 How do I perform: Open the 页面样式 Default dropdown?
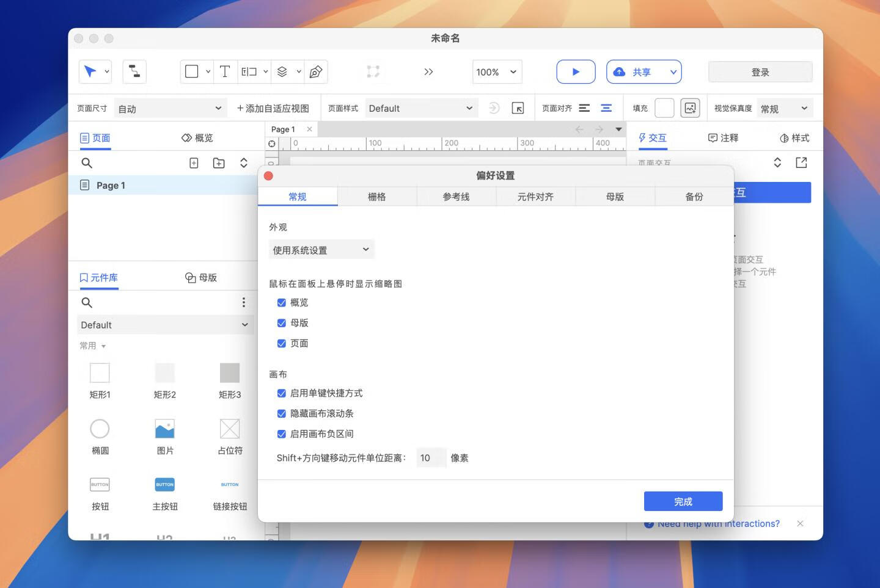coord(420,108)
